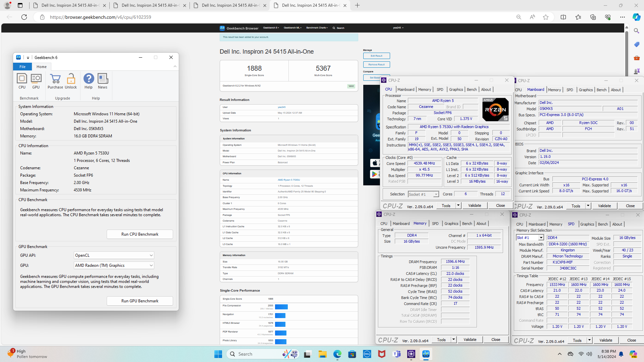Switch to the third Dell Inc. Inspiron browser tab
Viewport: 644px width, 362px height.
230,5
